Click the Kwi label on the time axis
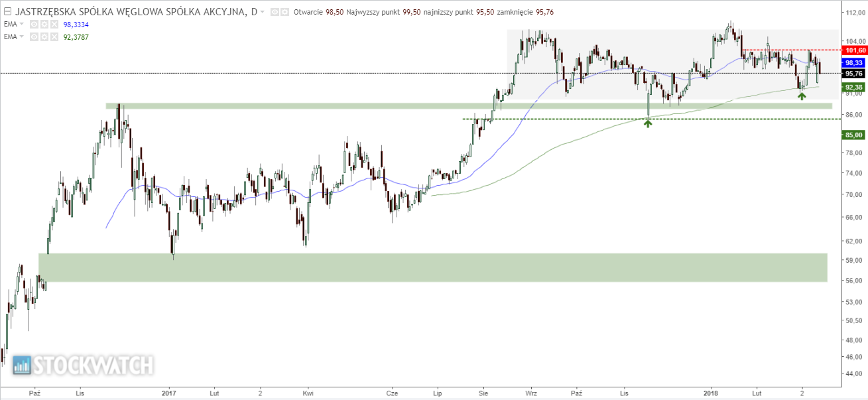Viewport: 868px width, 400px height. pyautogui.click(x=307, y=393)
